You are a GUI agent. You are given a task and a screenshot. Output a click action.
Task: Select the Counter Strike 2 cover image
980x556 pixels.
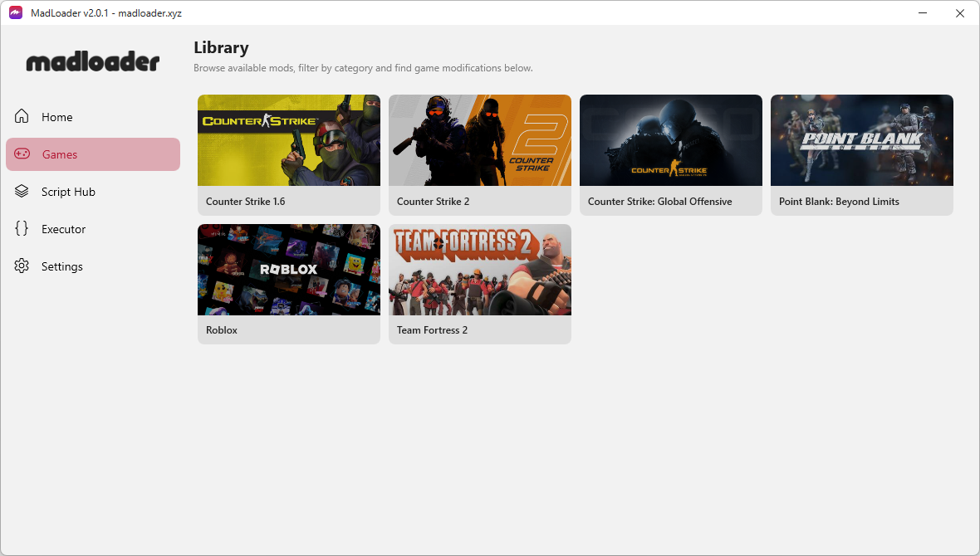480,140
